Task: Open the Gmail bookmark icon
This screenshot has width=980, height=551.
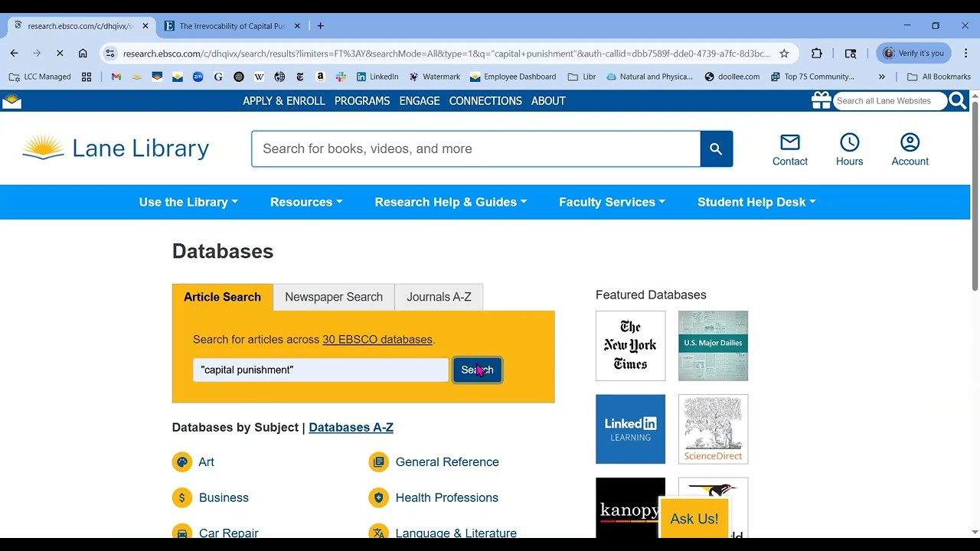Action: pos(116,77)
